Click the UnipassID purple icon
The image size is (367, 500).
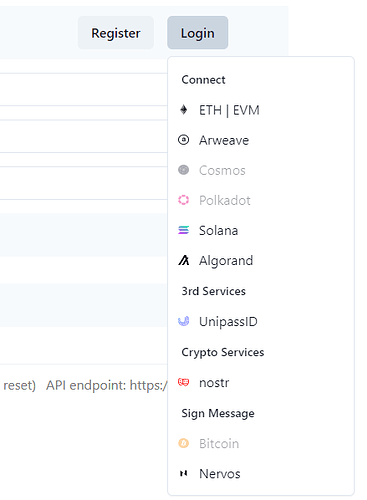tap(184, 321)
